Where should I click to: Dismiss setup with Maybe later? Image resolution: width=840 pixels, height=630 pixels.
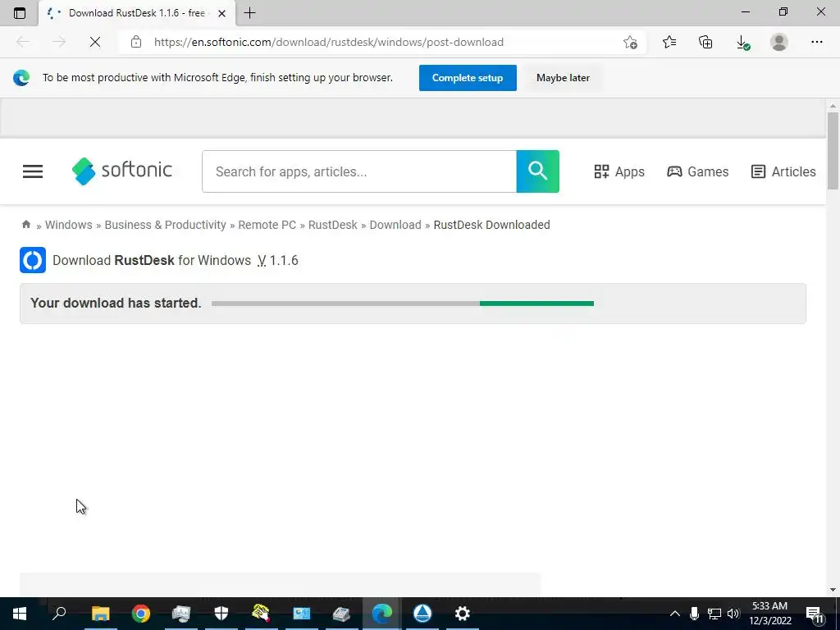click(x=563, y=78)
